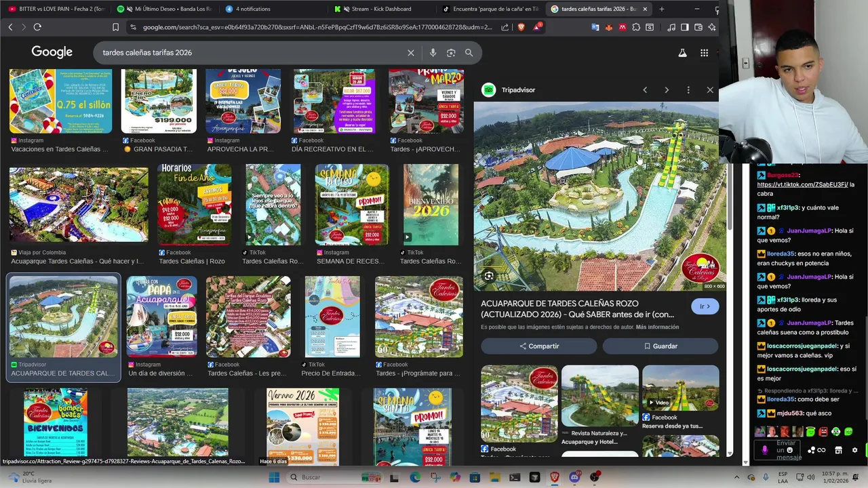Search by image with Google Lens icon

451,53
